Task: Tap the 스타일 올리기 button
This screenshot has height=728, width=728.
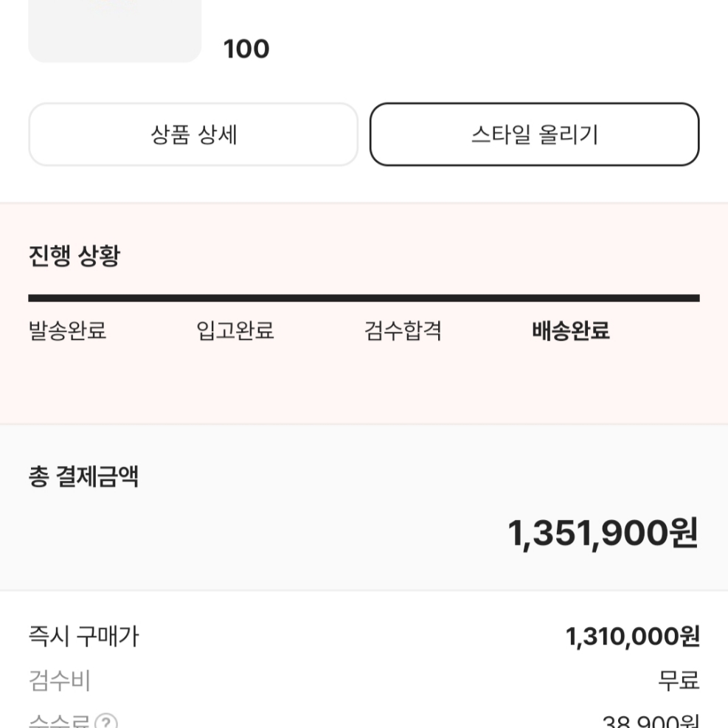Action: [535, 134]
